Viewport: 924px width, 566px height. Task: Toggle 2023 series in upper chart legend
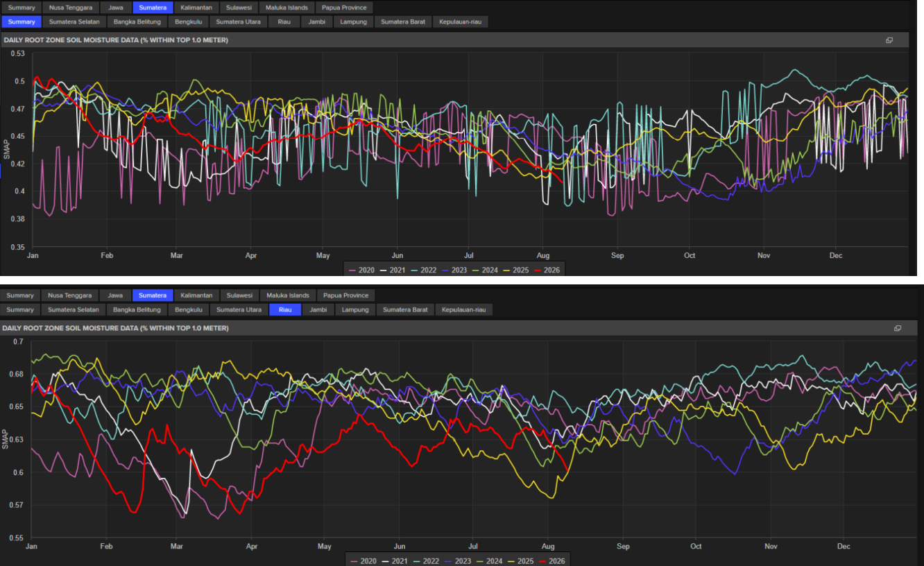pyautogui.click(x=454, y=270)
